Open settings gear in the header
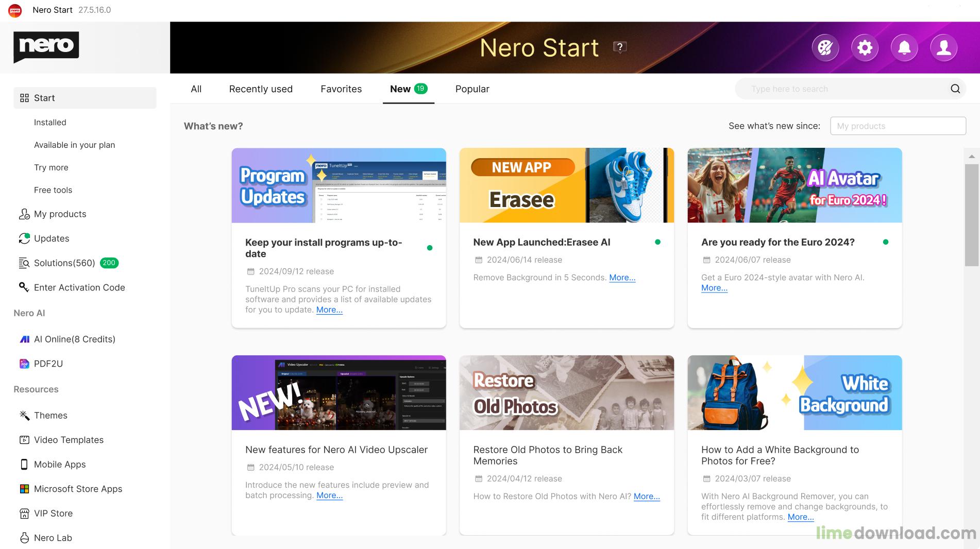The image size is (980, 549). pyautogui.click(x=865, y=48)
